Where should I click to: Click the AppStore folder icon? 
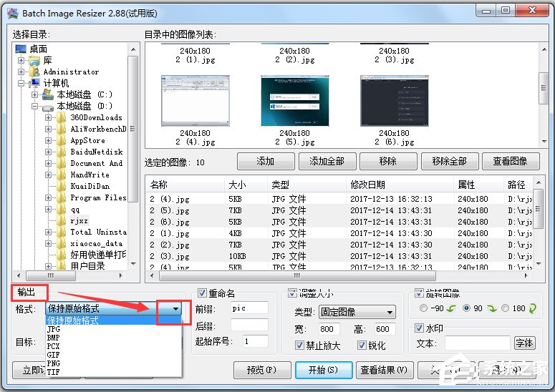62,140
